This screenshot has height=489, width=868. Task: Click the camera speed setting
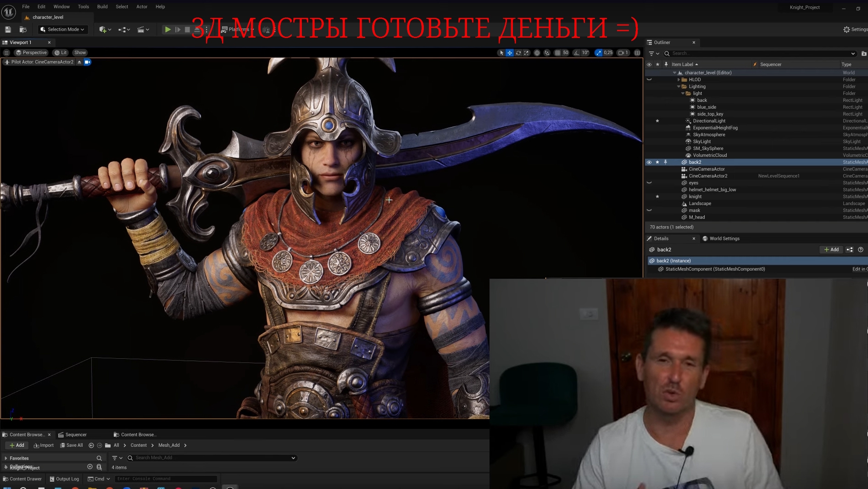tap(623, 53)
